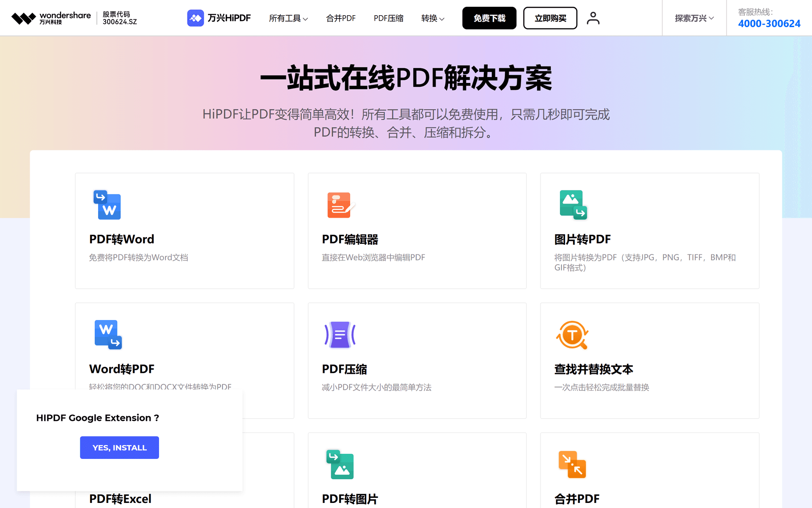Open the PDF转Word card title
This screenshot has width=812, height=508.
coord(122,239)
